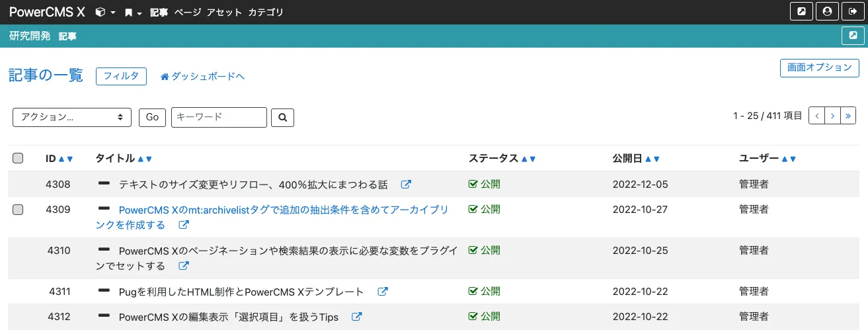Open the アクション dropdown
868x334 pixels.
[72, 117]
